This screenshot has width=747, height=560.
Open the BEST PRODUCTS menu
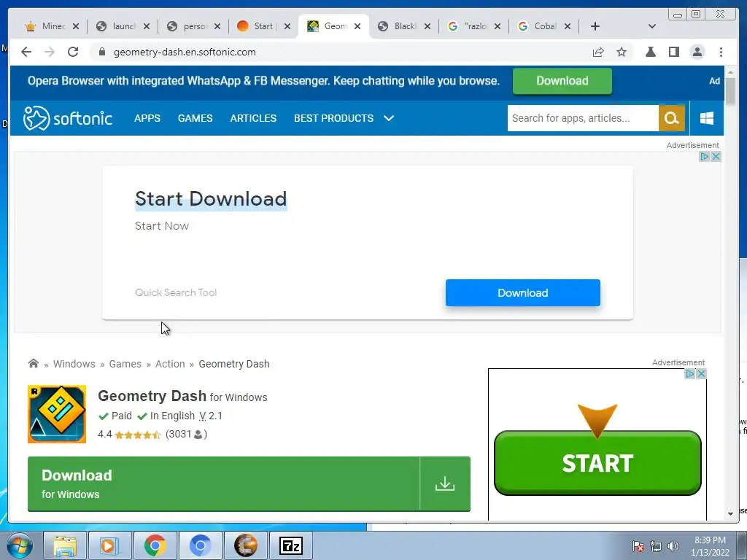tap(333, 118)
